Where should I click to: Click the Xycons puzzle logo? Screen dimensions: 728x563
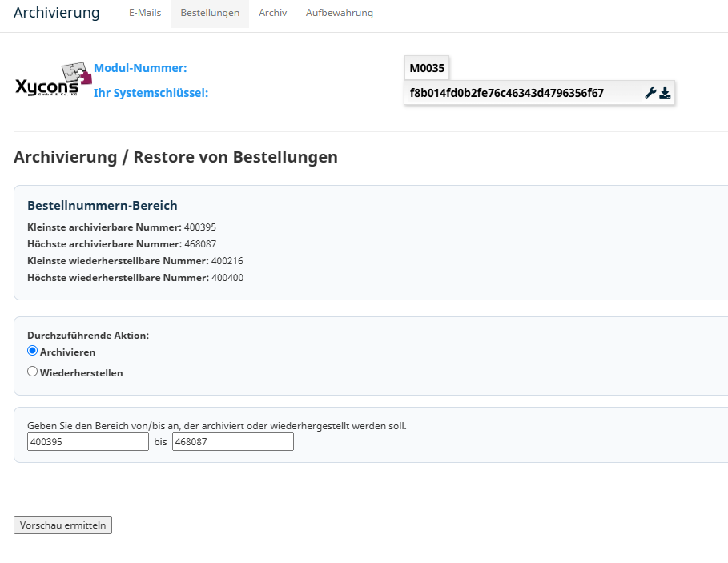point(53,80)
